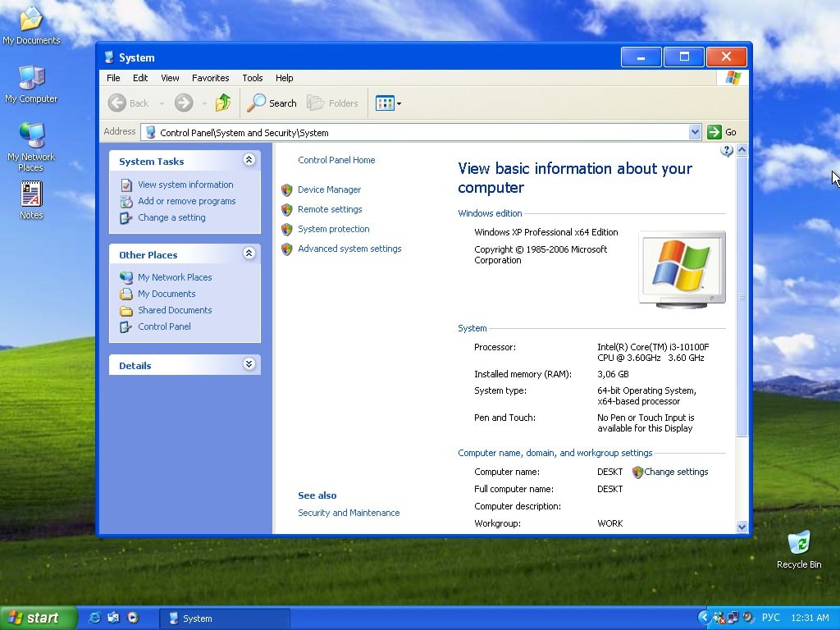Click the РУС language indicator
The image size is (840, 630).
(x=770, y=619)
